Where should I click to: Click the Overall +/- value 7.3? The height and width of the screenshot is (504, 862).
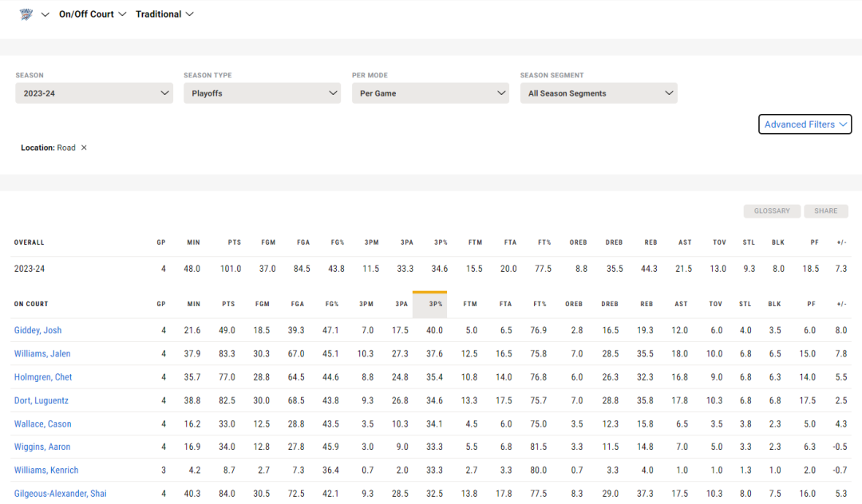[841, 269]
